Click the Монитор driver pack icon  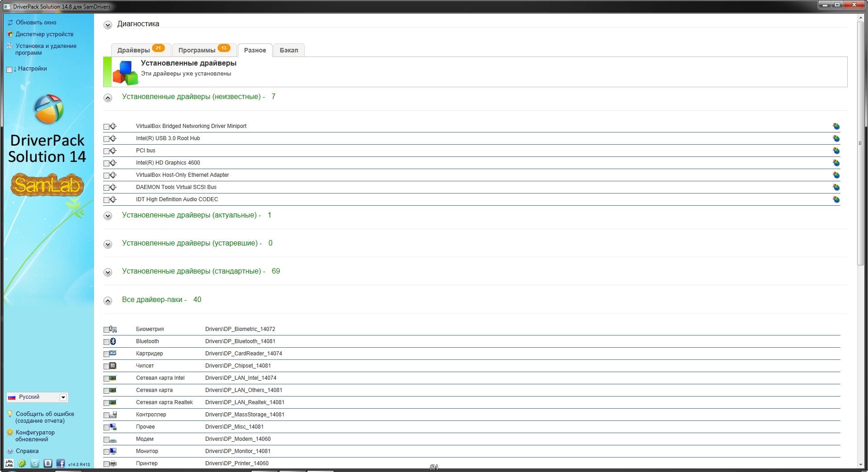[x=113, y=451]
